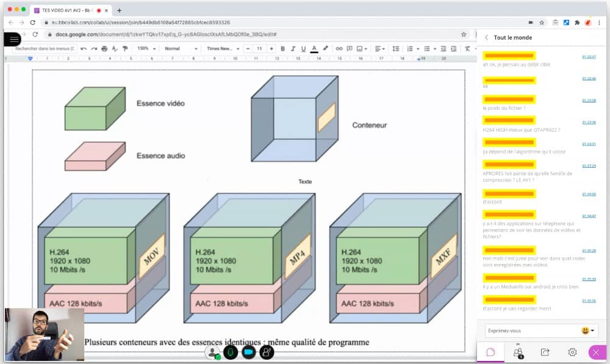Open the my status and settings avatar

pyautogui.click(x=212, y=352)
